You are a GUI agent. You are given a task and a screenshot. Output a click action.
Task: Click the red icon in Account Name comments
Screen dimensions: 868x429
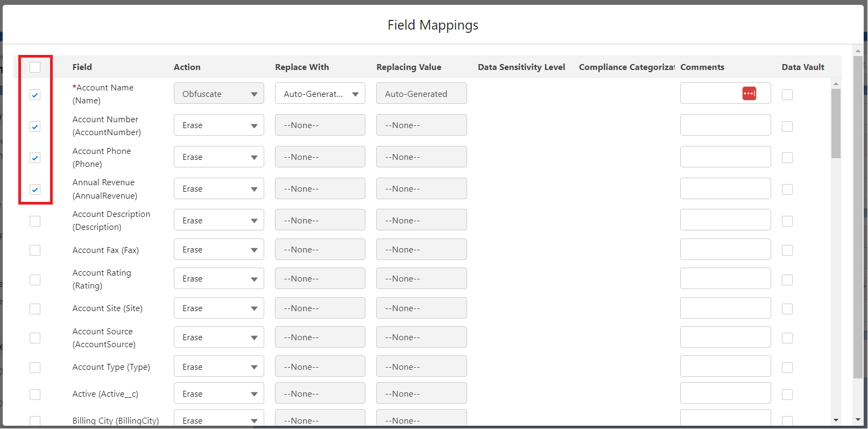pyautogui.click(x=749, y=94)
